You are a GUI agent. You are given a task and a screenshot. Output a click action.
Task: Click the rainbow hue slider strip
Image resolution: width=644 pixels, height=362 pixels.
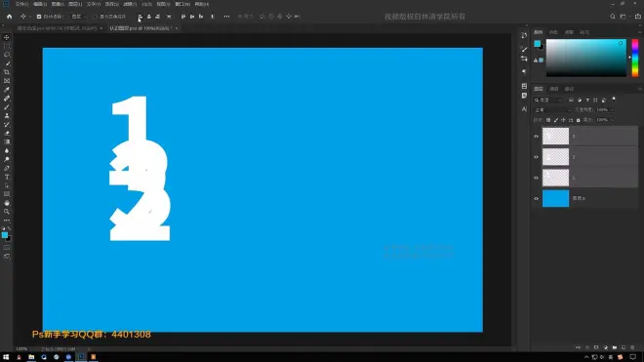[635, 58]
